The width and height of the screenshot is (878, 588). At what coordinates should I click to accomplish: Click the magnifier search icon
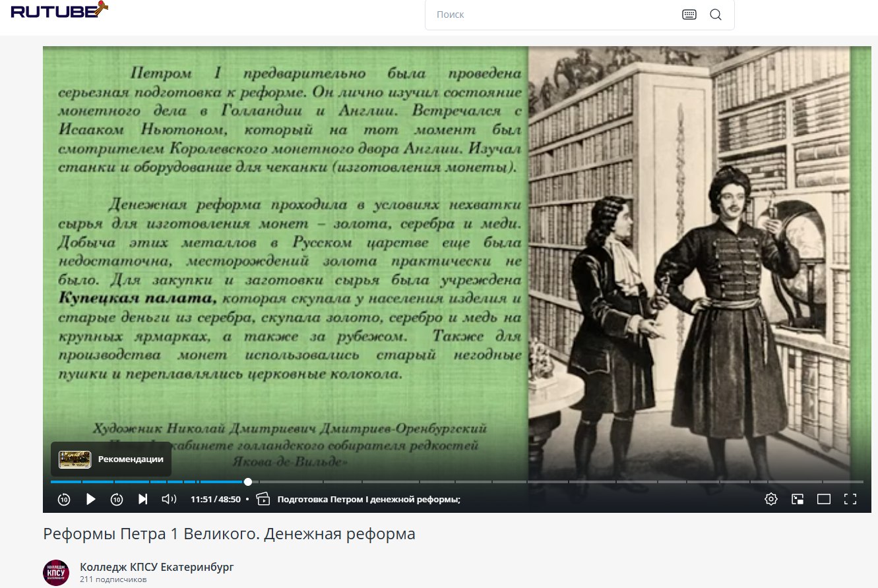click(x=716, y=15)
